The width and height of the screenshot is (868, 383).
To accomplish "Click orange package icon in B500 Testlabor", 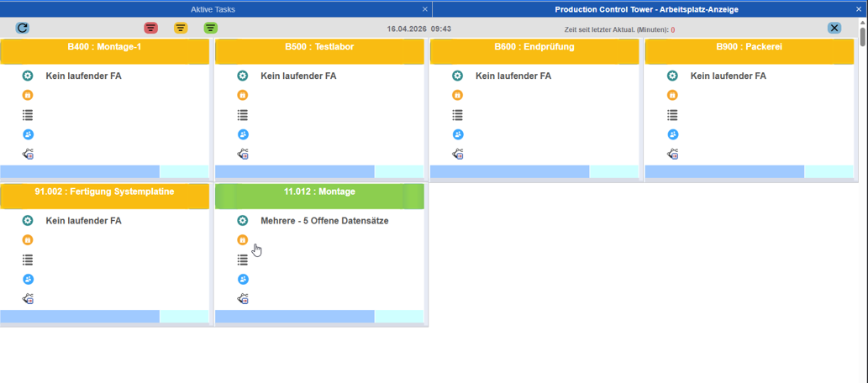I will [243, 95].
